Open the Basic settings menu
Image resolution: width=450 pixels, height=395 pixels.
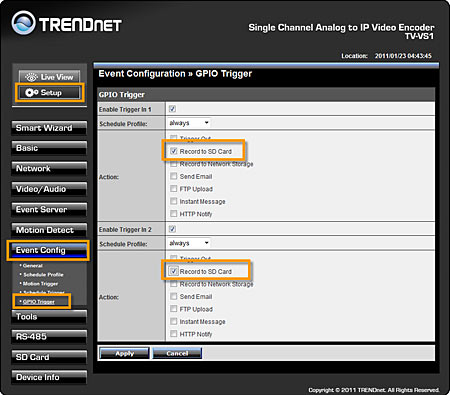click(x=49, y=148)
